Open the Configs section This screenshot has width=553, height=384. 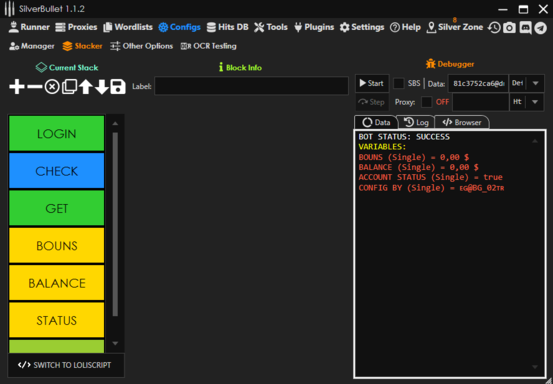[179, 27]
